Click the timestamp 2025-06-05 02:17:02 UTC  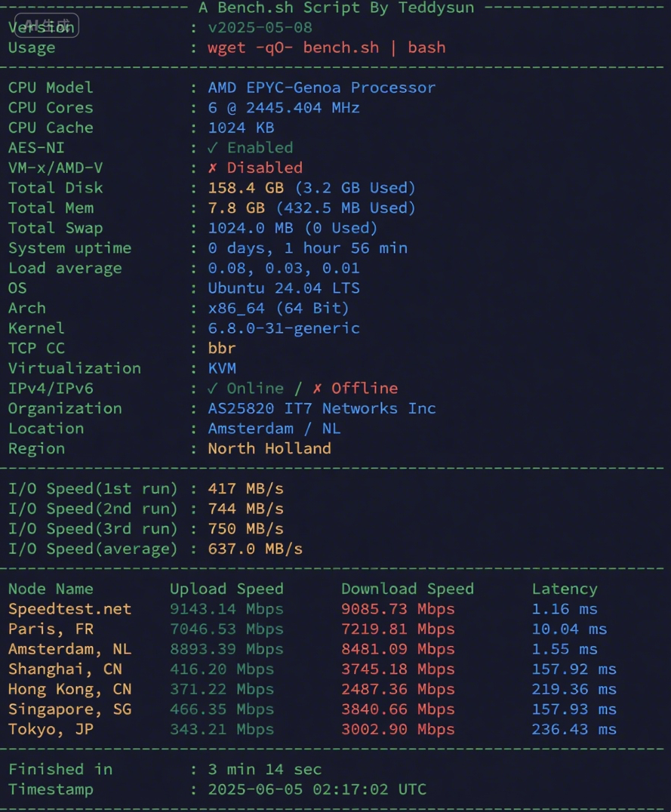tap(317, 790)
